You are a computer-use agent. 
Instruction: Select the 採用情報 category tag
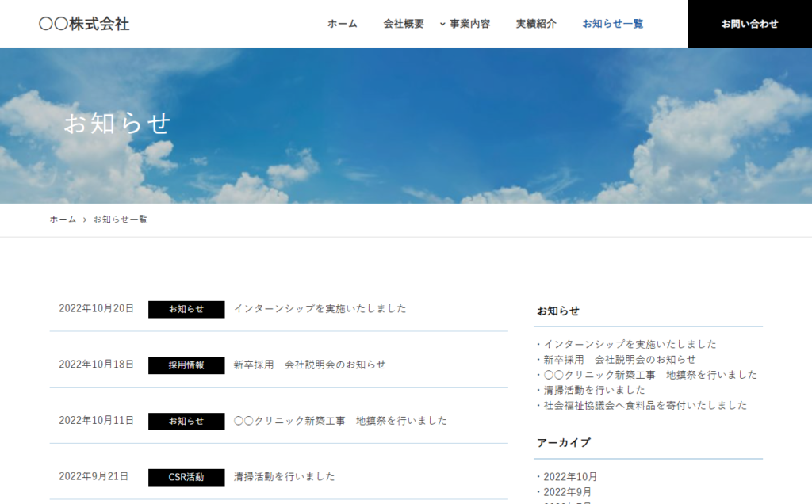coord(186,365)
